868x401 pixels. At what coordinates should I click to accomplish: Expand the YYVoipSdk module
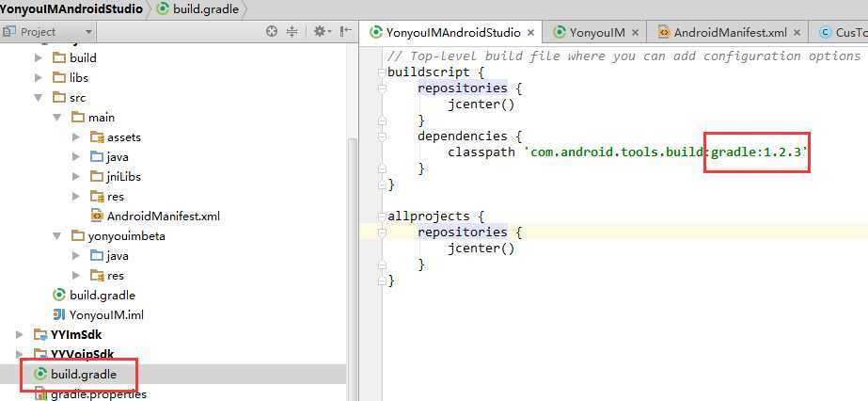20,354
